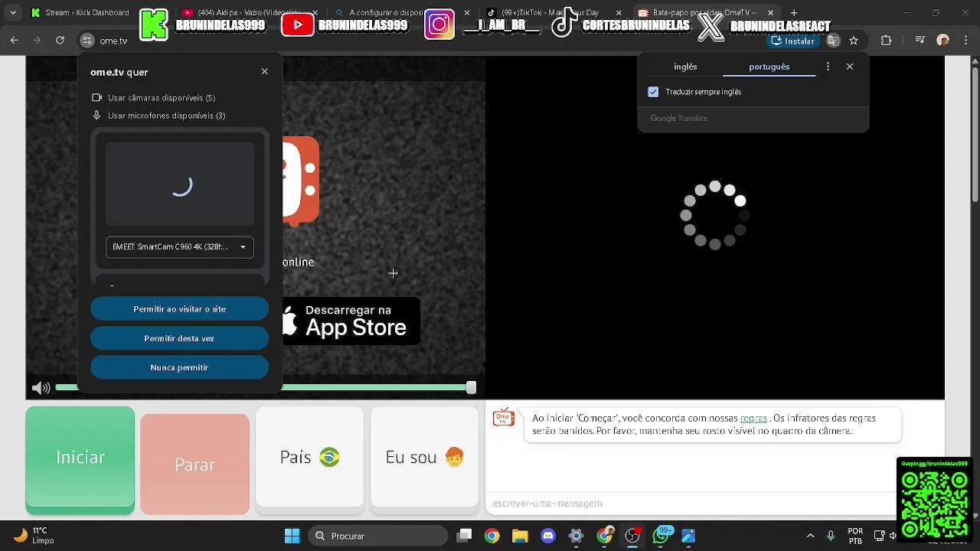Click the browser forward arrow
The height and width of the screenshot is (551, 980).
pyautogui.click(x=37, y=41)
